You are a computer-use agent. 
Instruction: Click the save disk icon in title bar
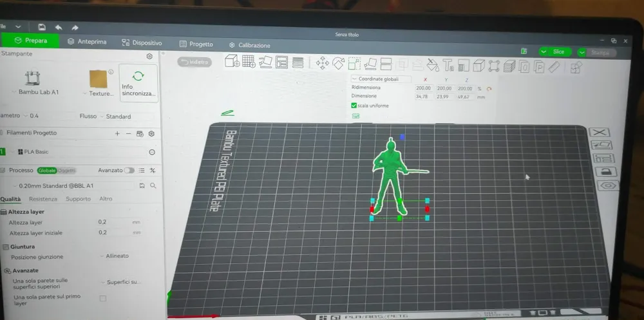coord(41,27)
